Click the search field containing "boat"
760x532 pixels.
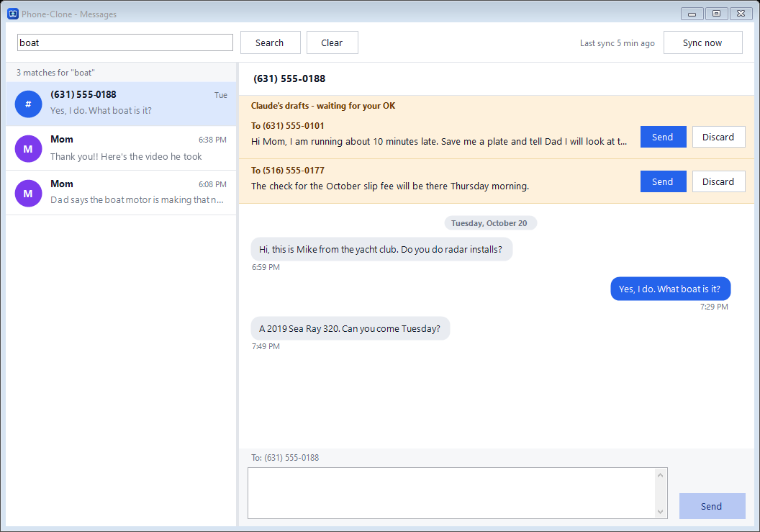tap(125, 42)
